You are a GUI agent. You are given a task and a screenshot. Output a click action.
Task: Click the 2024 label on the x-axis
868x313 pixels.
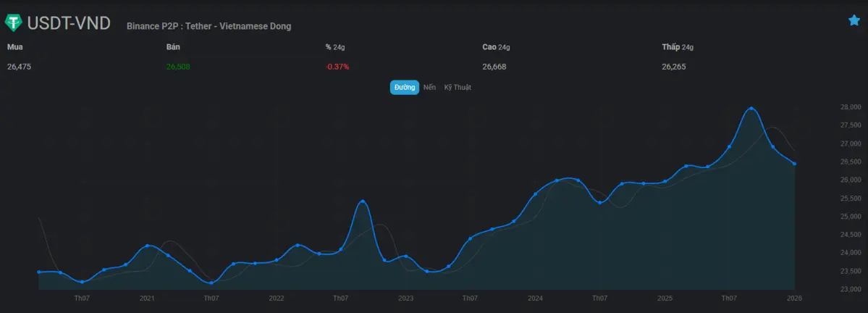[535, 299]
